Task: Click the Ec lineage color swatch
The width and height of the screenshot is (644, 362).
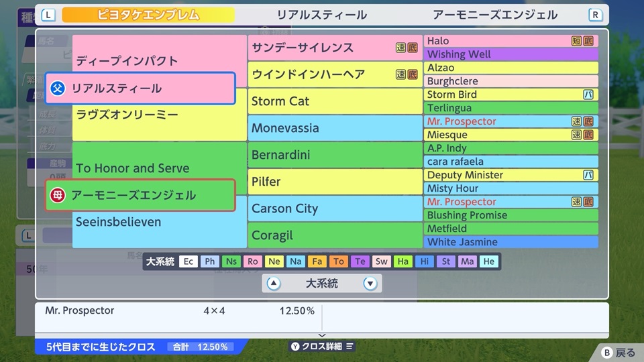Action: (189, 261)
